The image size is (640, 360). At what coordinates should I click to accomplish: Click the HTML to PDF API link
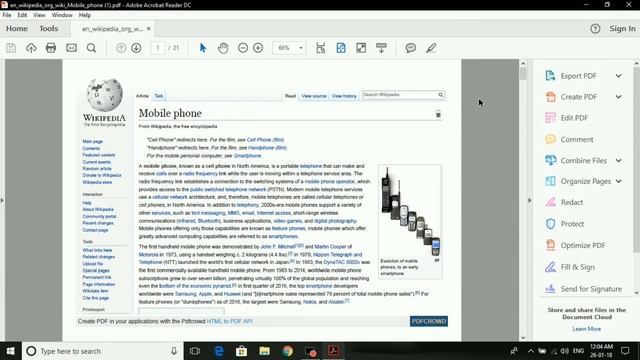coord(229,322)
